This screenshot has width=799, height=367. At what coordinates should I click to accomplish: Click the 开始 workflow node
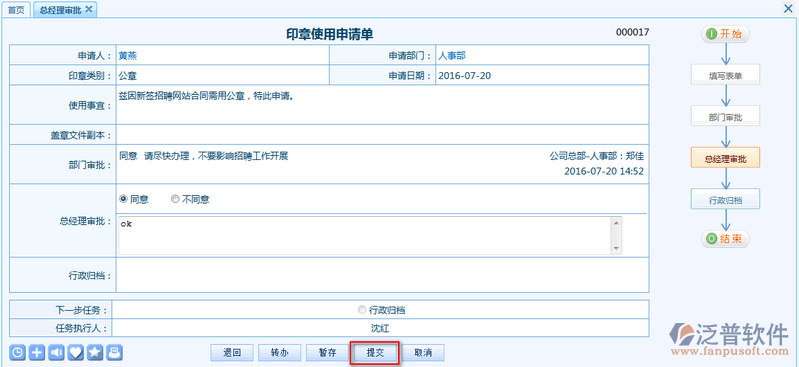[725, 34]
